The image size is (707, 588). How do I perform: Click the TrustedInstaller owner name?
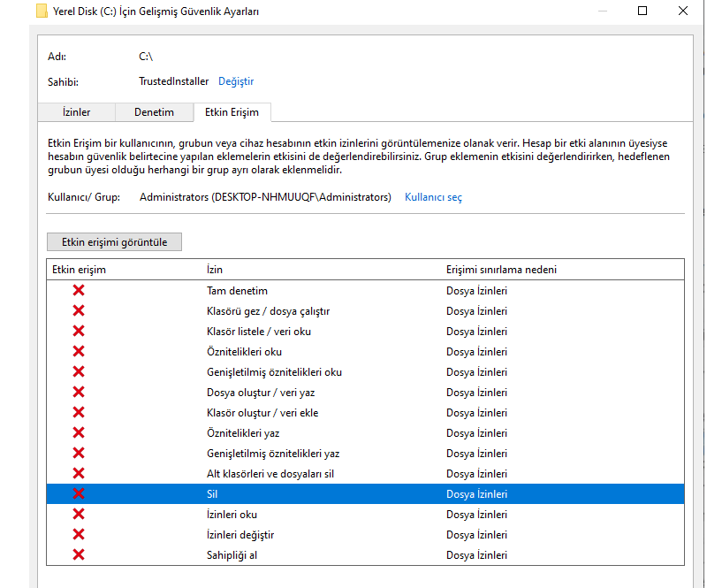173,81
